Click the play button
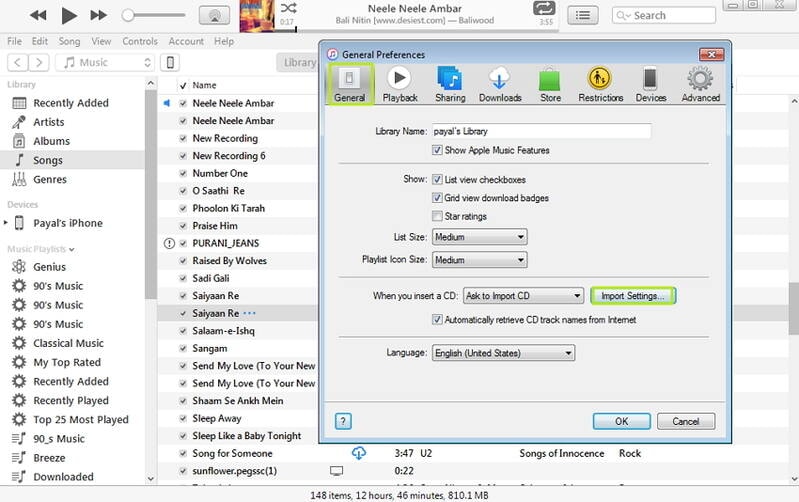Image resolution: width=799 pixels, height=502 pixels. click(68, 15)
